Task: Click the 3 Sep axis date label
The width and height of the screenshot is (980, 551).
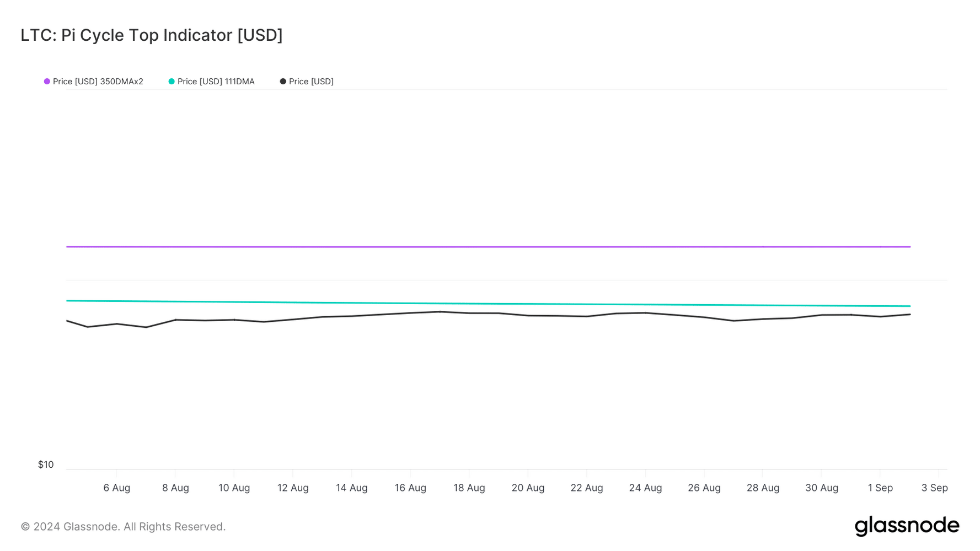Action: 934,488
